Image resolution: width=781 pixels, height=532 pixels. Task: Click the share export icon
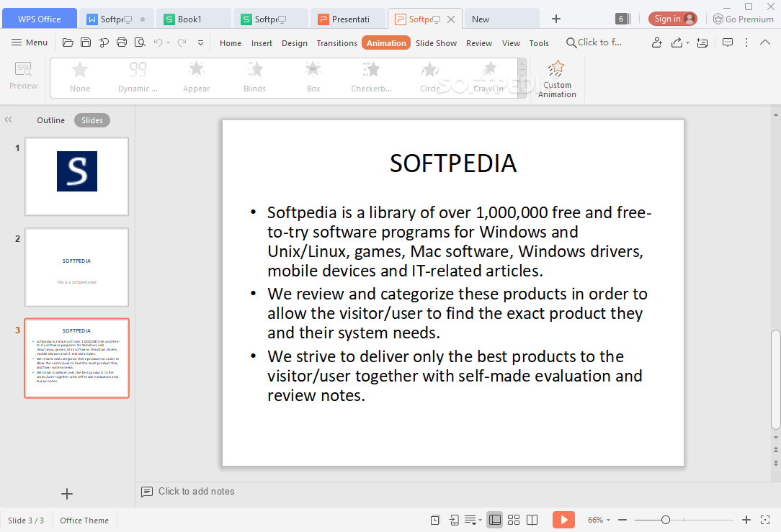coord(677,42)
